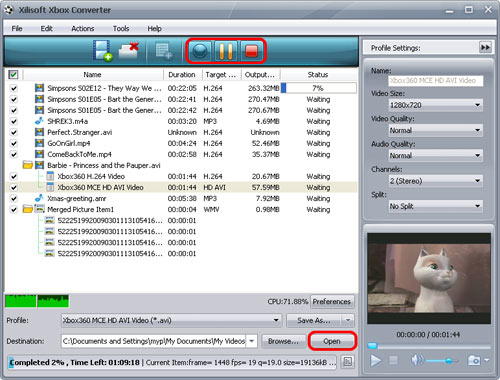Open snapshot options arrow beside camera
Image resolution: width=500 pixels, height=380 pixels.
[x=487, y=360]
